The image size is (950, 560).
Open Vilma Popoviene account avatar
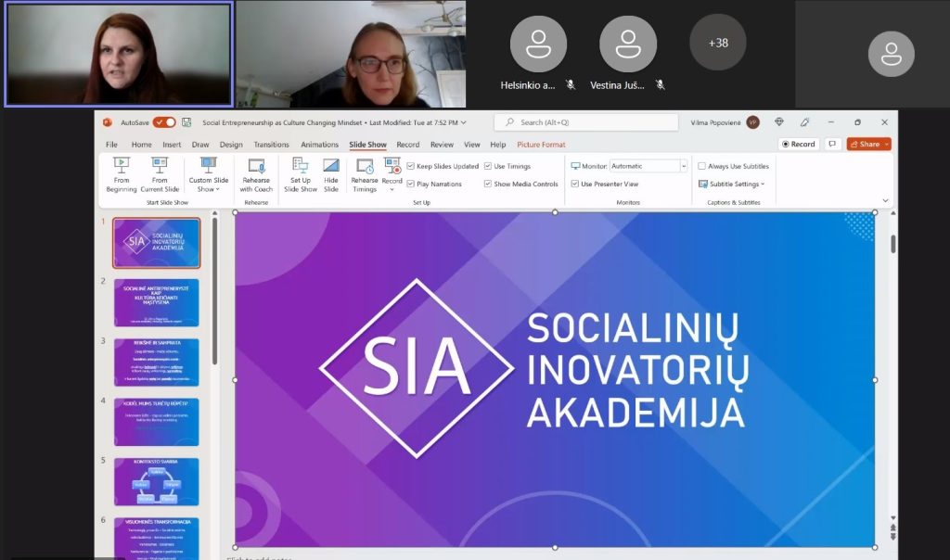[x=753, y=122]
